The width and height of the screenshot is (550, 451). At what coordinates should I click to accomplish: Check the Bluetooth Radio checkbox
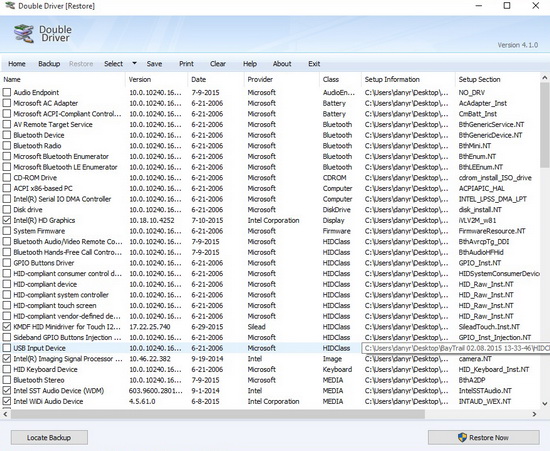point(7,146)
